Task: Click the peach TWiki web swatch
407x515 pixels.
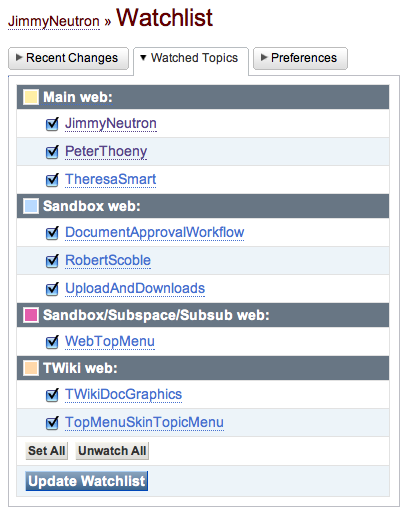Action: pos(31,368)
